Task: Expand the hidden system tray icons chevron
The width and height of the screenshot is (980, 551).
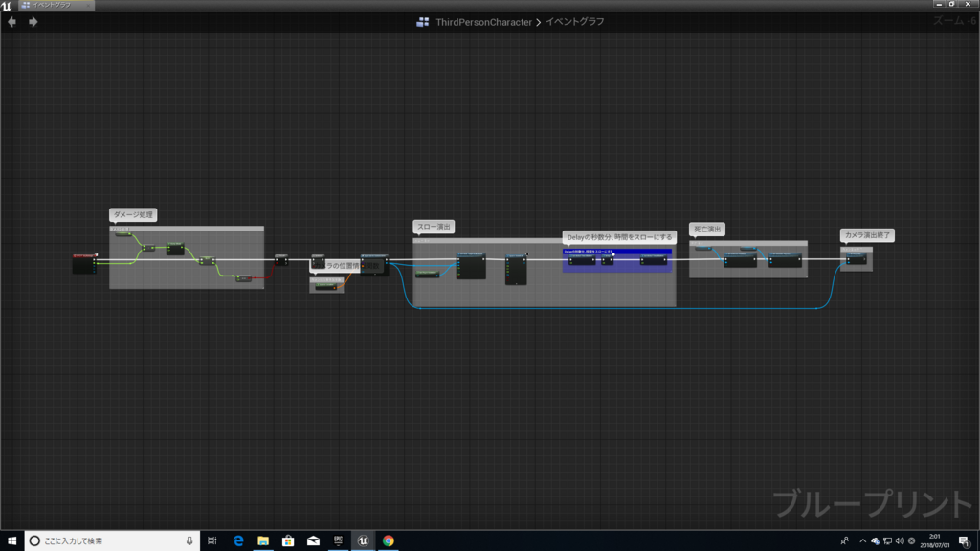Action: [x=863, y=541]
